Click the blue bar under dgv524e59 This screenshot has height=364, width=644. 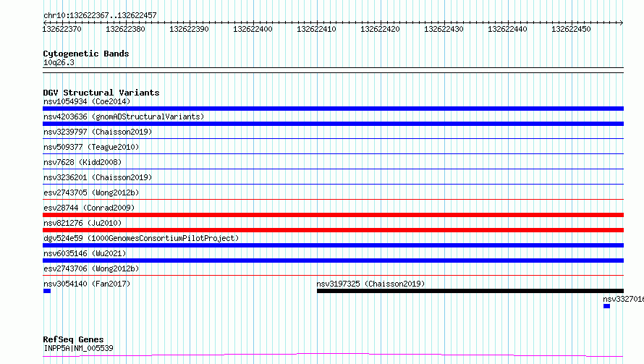(333, 245)
